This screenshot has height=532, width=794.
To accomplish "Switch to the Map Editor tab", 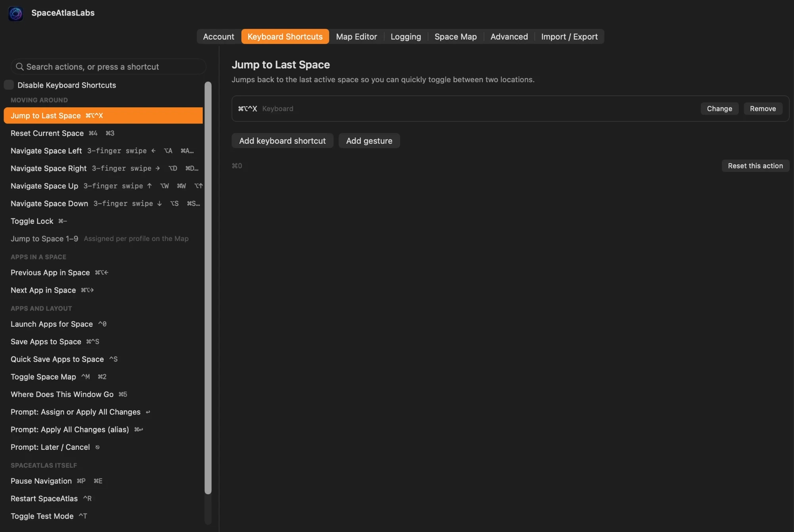I will point(356,37).
